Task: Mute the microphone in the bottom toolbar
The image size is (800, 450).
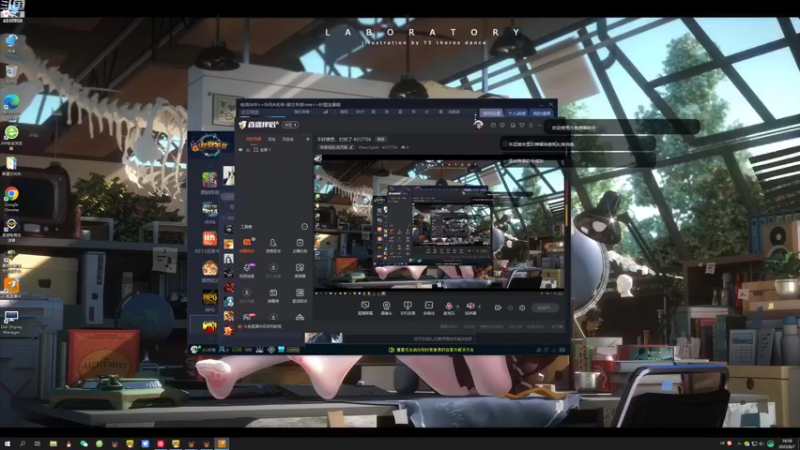Action: coord(448,306)
